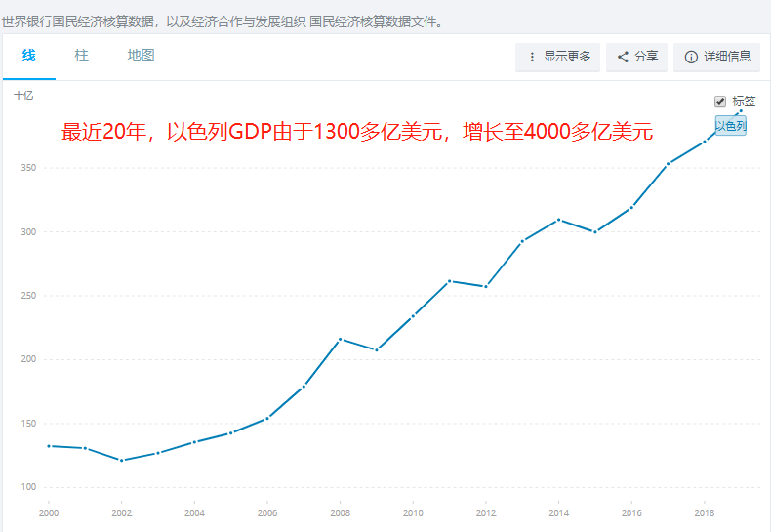
Task: Click the 2000 starting data point
Action: coord(49,446)
